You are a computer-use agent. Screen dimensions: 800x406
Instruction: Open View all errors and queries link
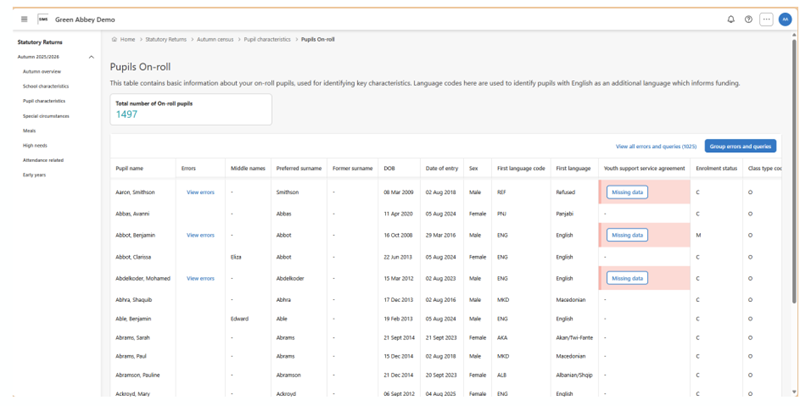(656, 146)
